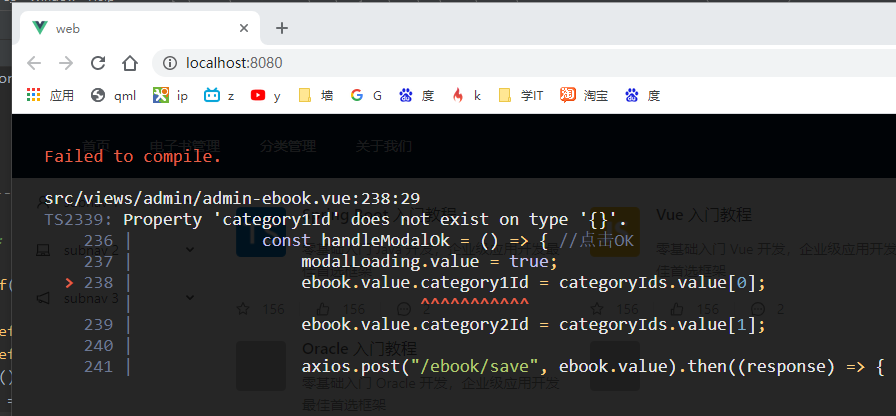896x416 pixels.
Task: Open the k flame bookmark
Action: [466, 95]
